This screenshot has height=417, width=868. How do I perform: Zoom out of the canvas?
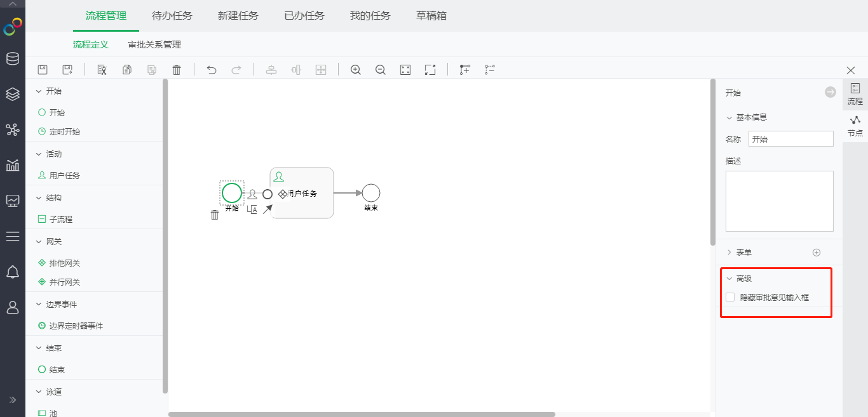[x=381, y=70]
